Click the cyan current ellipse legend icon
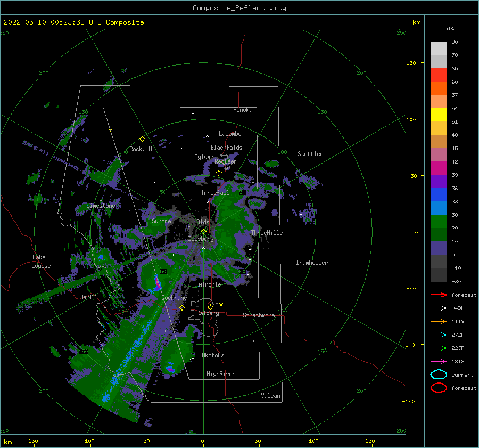The width and height of the screenshot is (479, 448). (439, 374)
